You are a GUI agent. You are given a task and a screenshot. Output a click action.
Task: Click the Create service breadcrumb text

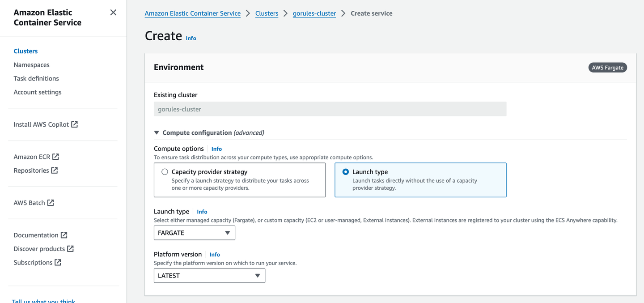point(372,13)
